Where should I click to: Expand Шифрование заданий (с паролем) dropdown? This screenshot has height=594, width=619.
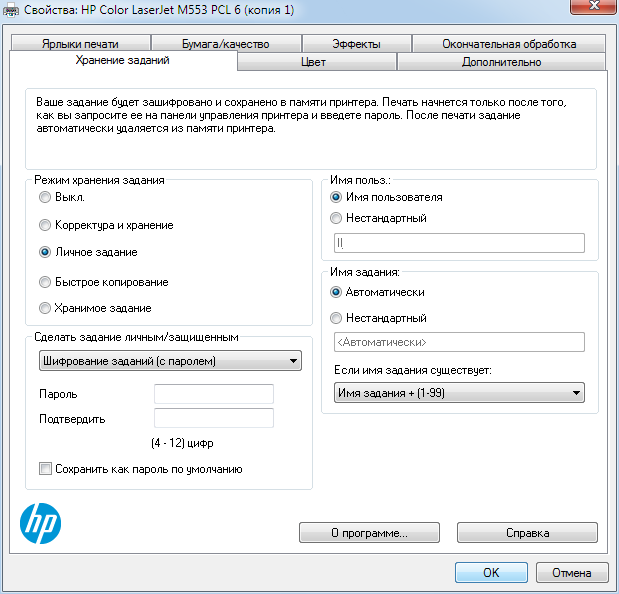click(x=169, y=361)
